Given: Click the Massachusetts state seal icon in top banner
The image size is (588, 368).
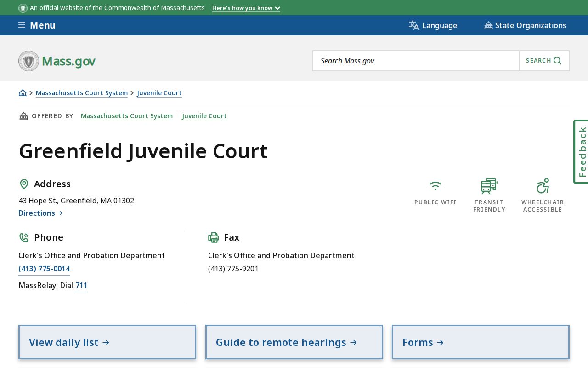Looking at the screenshot, I should coord(23,8).
